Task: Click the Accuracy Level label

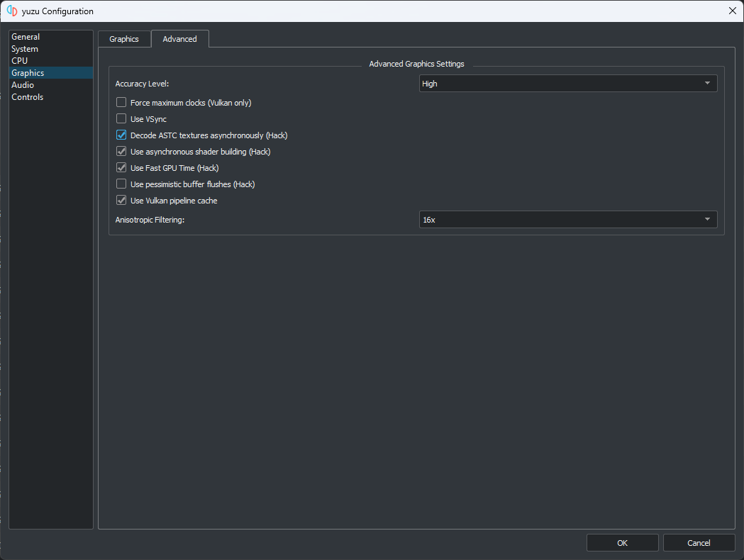Action: [142, 84]
